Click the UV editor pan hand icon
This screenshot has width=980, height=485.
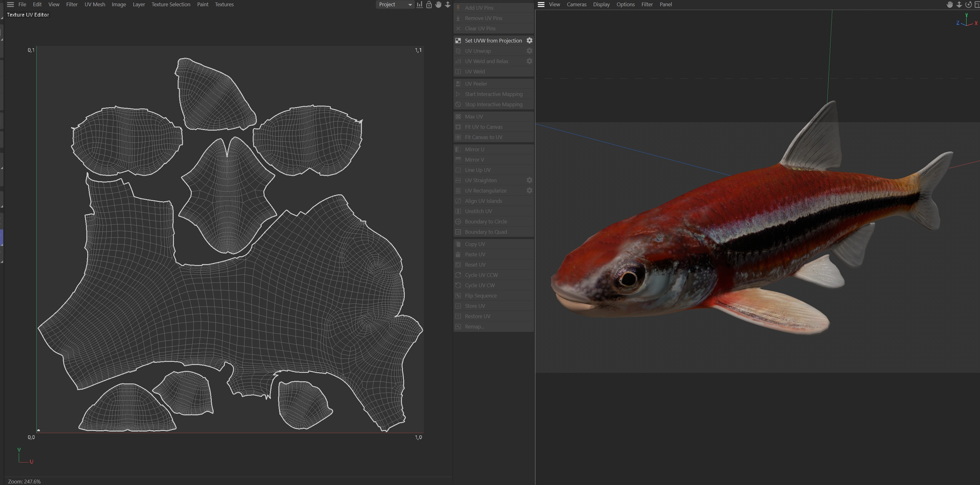click(x=438, y=5)
